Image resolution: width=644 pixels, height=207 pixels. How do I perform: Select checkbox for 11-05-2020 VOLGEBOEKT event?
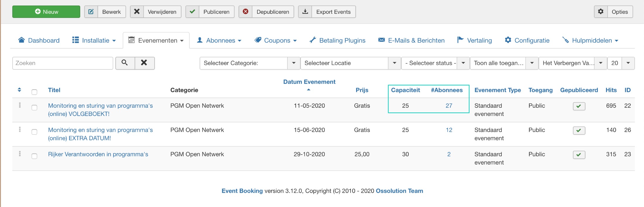34,107
